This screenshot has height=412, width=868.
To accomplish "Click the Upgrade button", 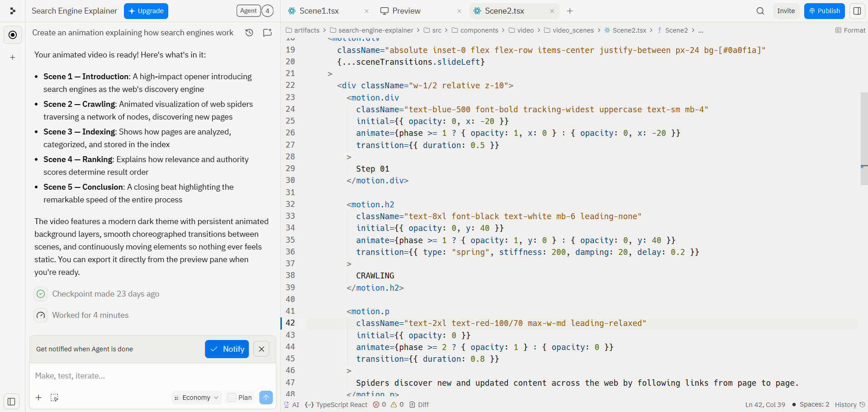I will tap(146, 11).
